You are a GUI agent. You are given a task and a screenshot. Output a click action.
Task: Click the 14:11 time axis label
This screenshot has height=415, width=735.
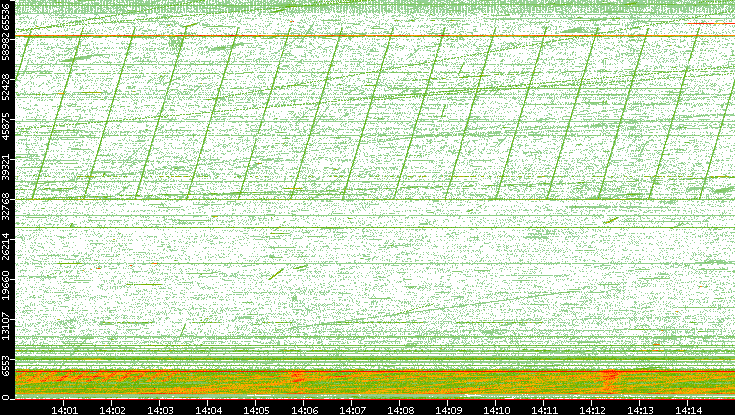(544, 410)
